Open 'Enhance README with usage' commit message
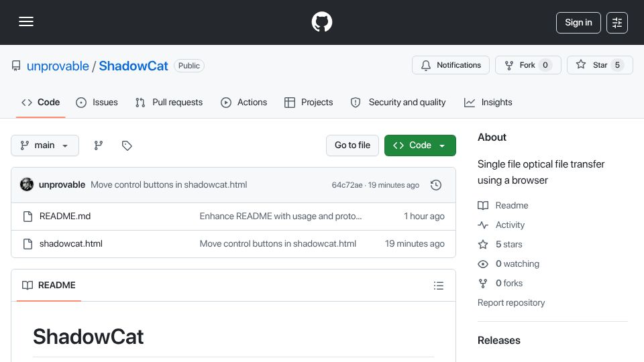The image size is (644, 362). tap(280, 217)
